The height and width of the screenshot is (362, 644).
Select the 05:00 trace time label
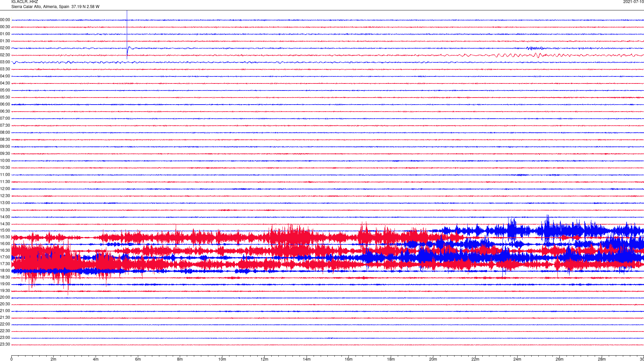[5, 90]
